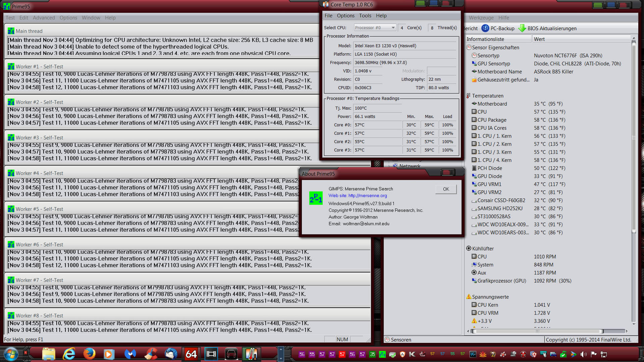Select the PCH Diode temperature row
This screenshot has width=644, height=362.
tap(518, 168)
